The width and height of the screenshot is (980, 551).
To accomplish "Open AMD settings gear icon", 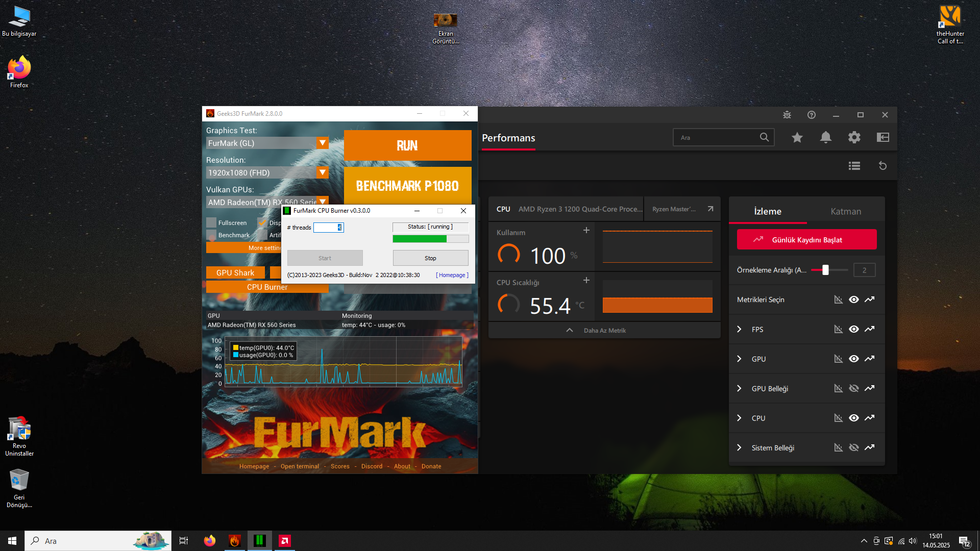I will click(854, 137).
